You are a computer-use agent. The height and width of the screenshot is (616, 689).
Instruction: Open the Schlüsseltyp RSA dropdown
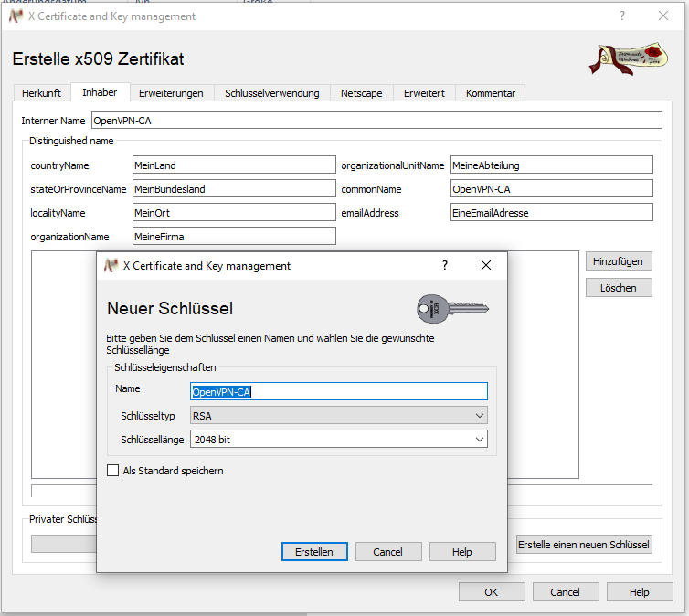[x=338, y=416]
